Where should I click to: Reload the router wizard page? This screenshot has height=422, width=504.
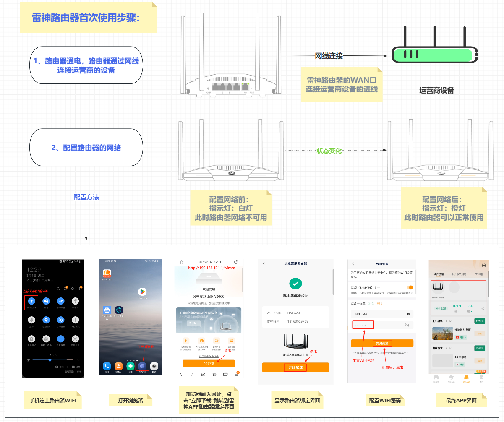pyautogui.click(x=236, y=262)
